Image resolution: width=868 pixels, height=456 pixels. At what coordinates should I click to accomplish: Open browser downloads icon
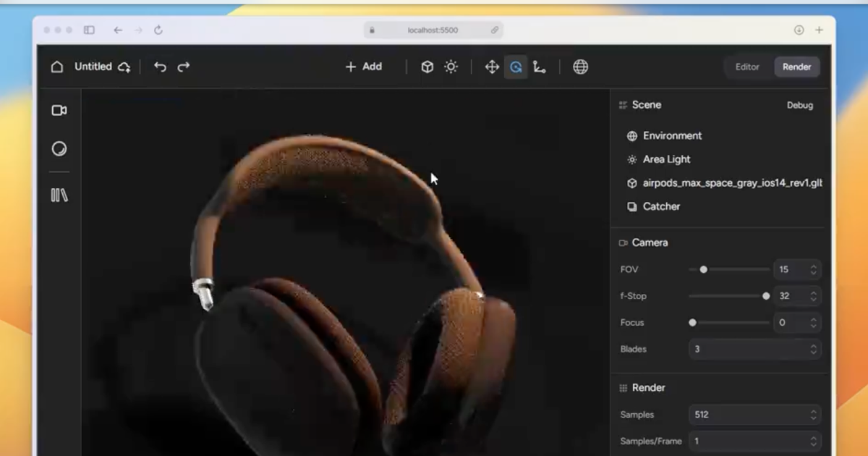tap(799, 30)
